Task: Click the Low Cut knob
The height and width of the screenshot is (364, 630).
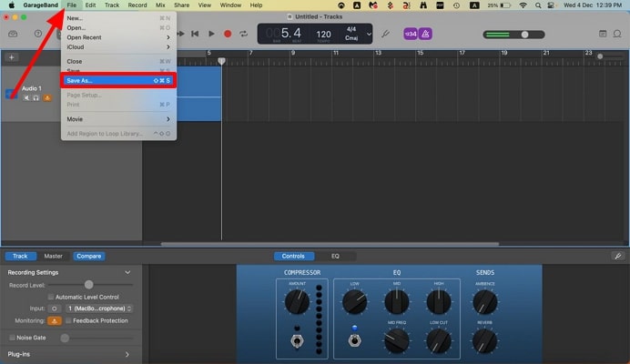Action: pos(439,340)
